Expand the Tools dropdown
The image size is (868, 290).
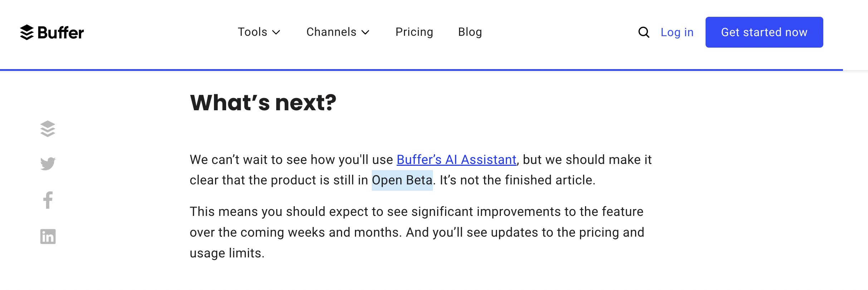258,32
